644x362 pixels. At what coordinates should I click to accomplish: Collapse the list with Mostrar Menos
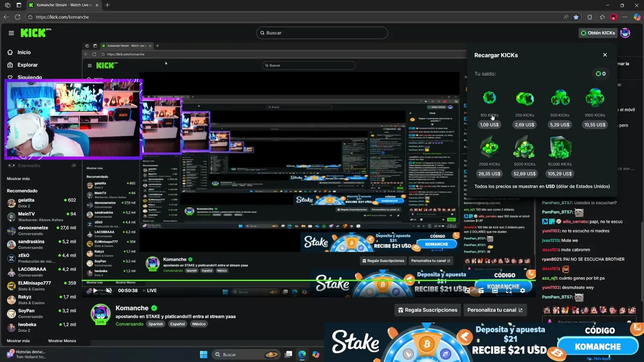tap(62, 341)
